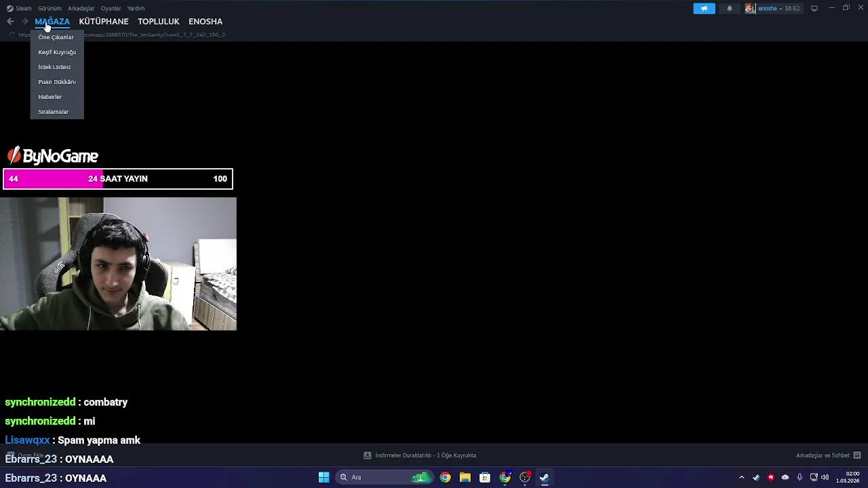Open the notifications bell
The width and height of the screenshot is (868, 488).
(x=730, y=8)
